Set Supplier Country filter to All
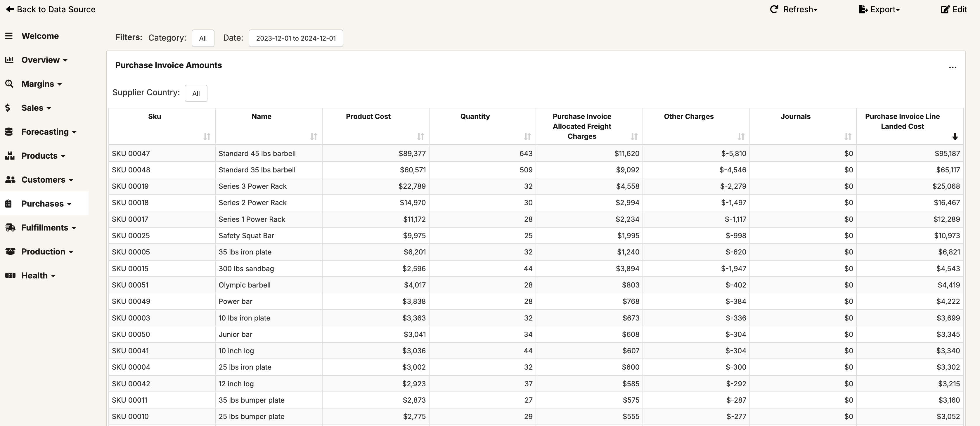This screenshot has width=980, height=426. [x=196, y=93]
